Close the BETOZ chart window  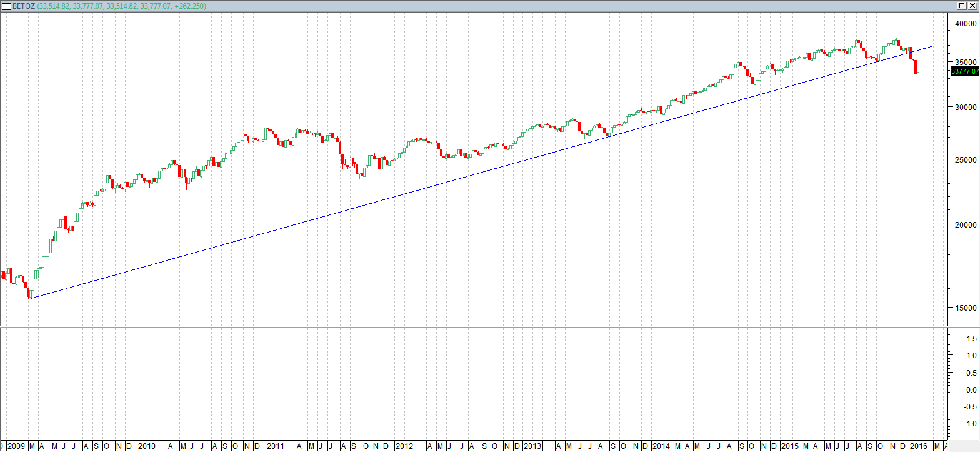[x=972, y=6]
